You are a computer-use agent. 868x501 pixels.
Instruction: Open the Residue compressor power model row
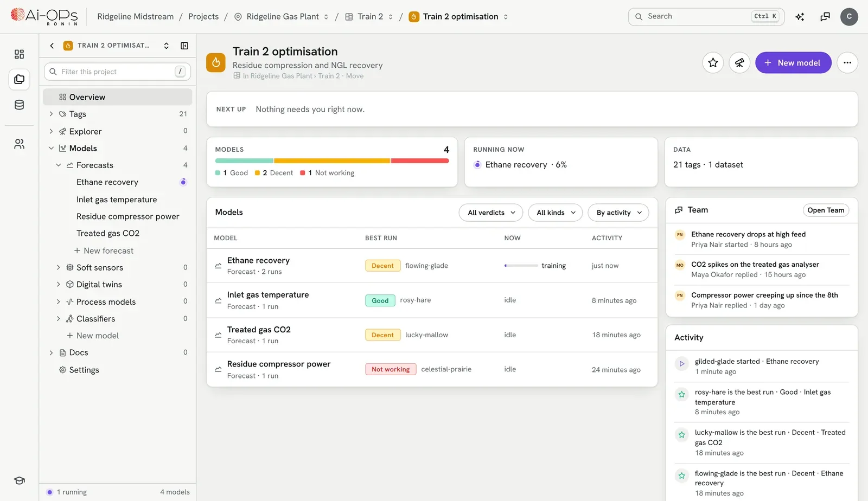tap(432, 369)
